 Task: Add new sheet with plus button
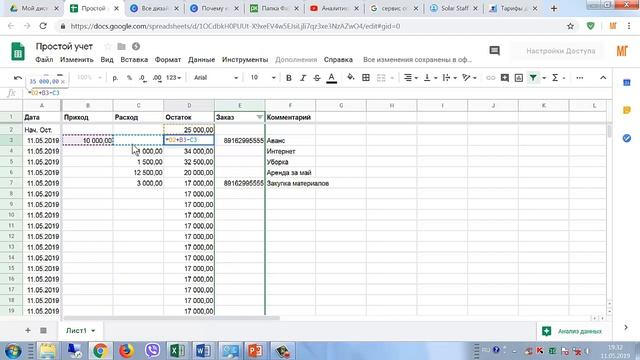tap(28, 330)
